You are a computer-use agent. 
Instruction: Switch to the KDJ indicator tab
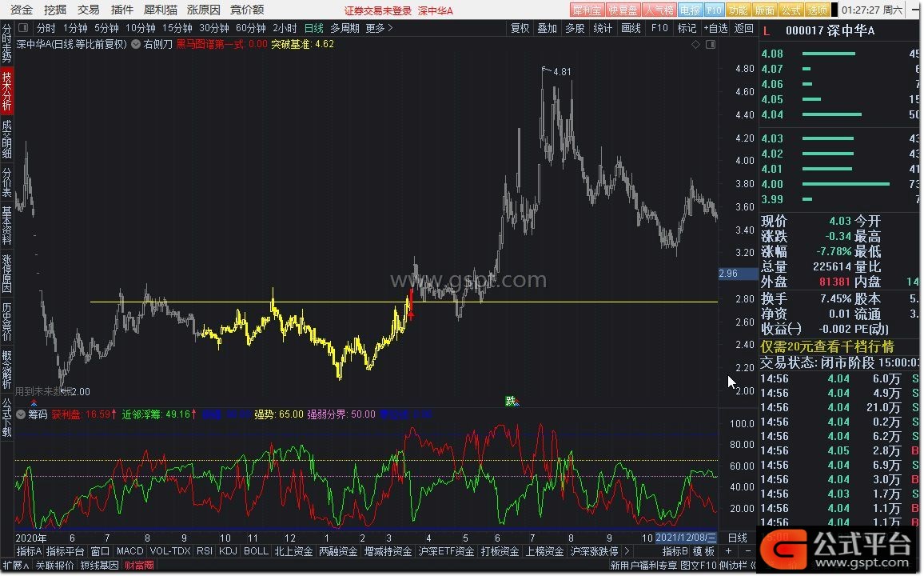pos(228,551)
